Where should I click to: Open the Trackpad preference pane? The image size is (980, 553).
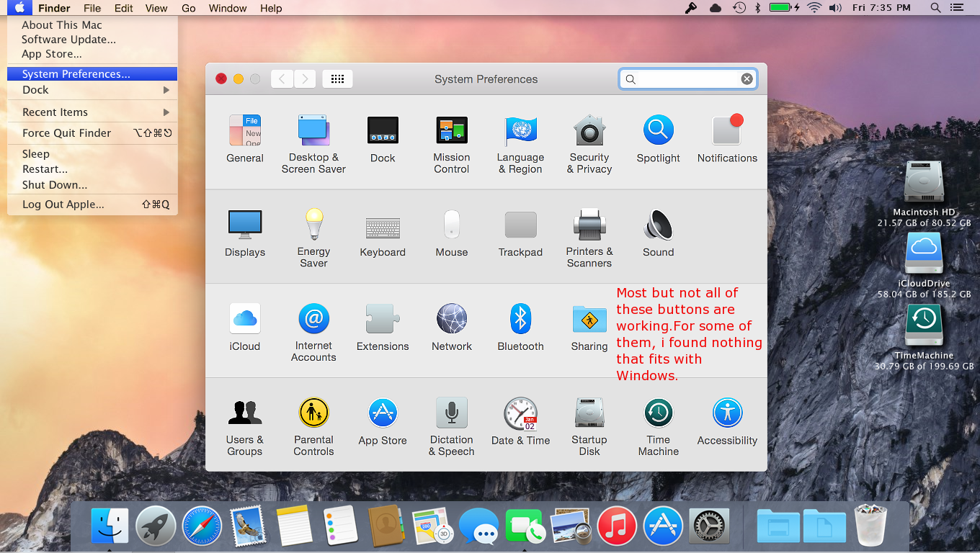(520, 233)
